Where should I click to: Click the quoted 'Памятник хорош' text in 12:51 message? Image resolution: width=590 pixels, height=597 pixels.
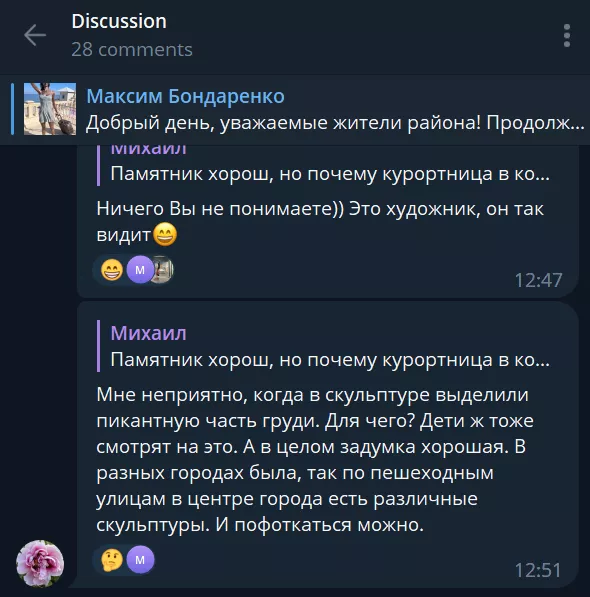click(x=330, y=359)
